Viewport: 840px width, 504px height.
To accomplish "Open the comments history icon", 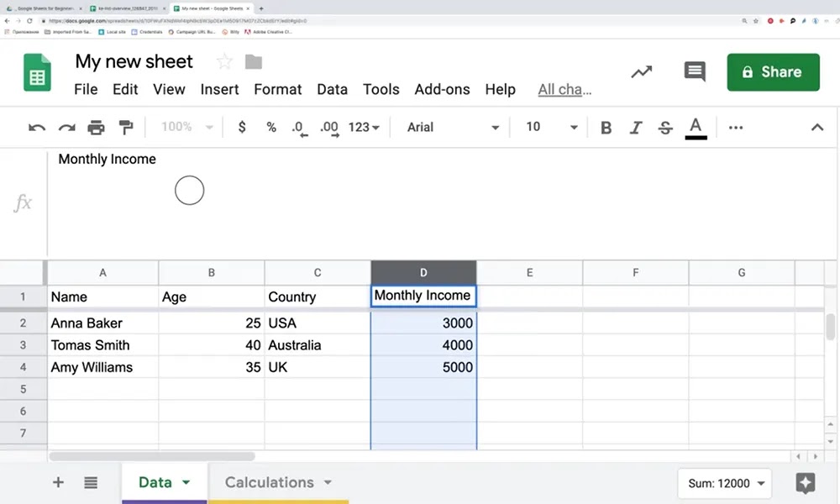I will [x=695, y=71].
